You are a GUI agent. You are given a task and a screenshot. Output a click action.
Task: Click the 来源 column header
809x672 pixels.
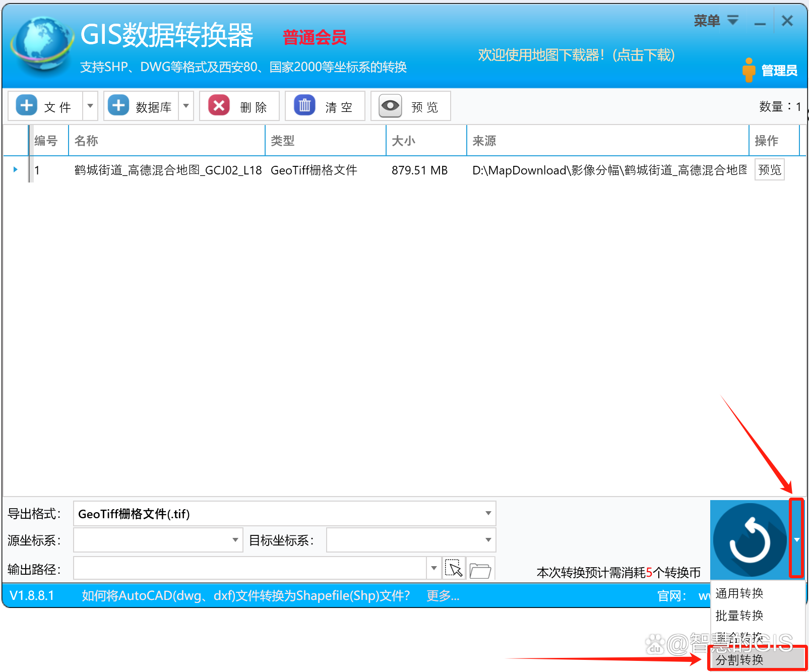pyautogui.click(x=607, y=141)
